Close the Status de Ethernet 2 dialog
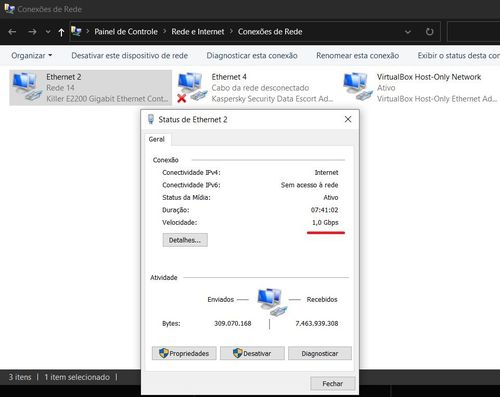This screenshot has width=500, height=397. click(x=348, y=119)
